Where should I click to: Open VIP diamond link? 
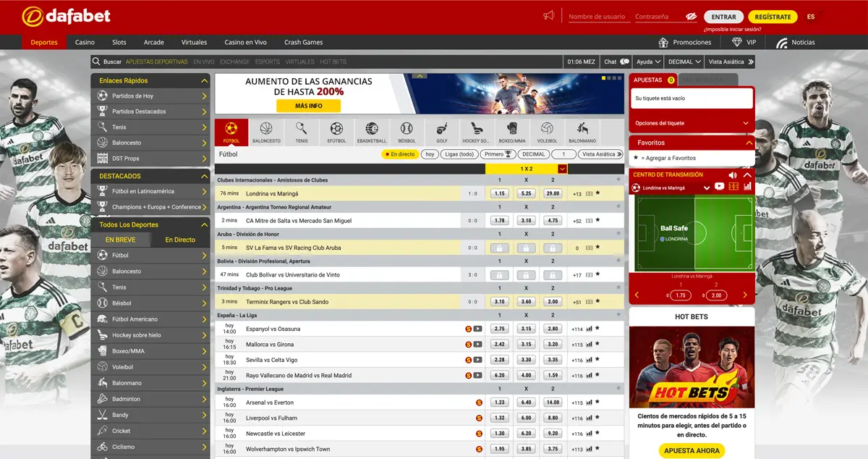point(744,42)
